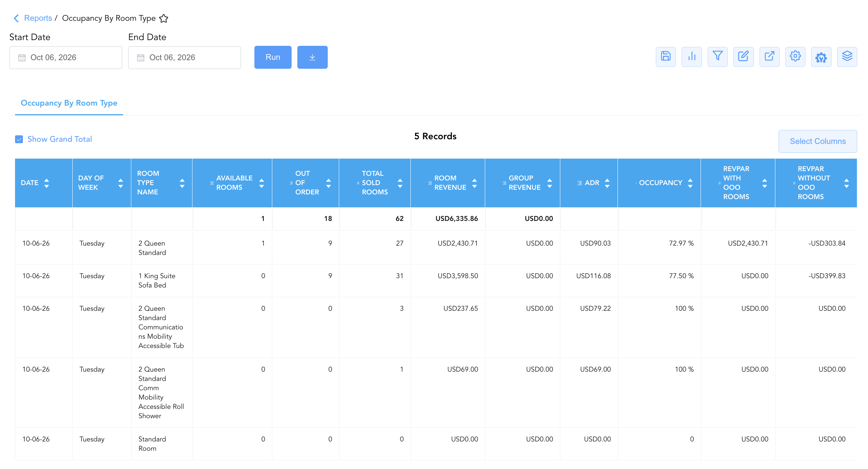Open the Start Date field
The height and width of the screenshot is (469, 868).
(x=66, y=58)
